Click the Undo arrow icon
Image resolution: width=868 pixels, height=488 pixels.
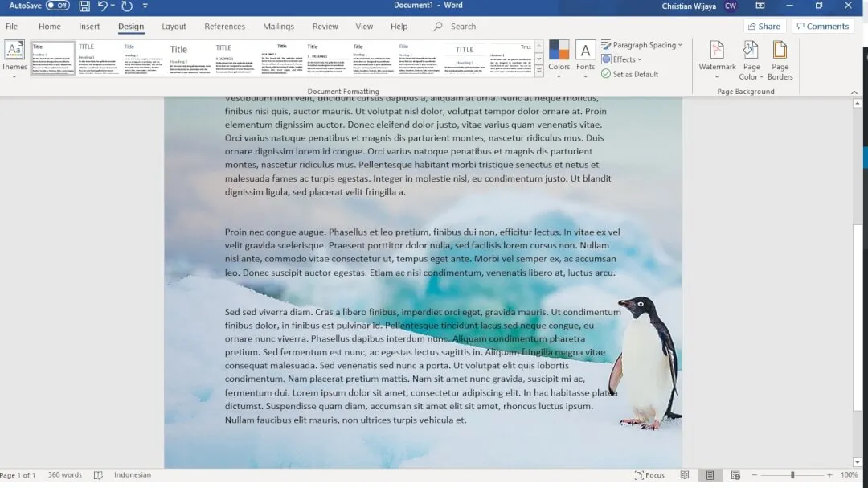point(102,6)
